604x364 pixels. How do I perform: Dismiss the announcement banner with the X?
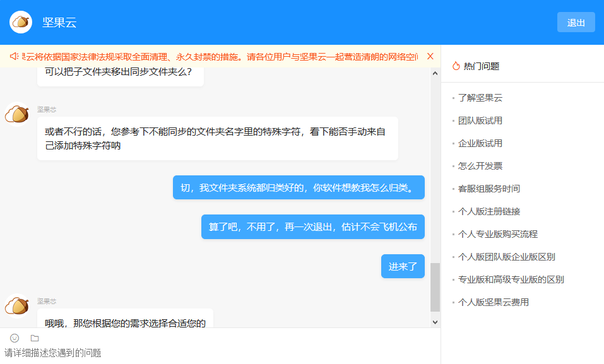pyautogui.click(x=430, y=56)
